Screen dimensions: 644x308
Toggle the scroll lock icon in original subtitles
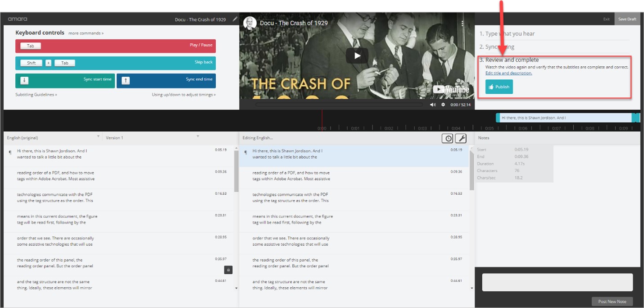(228, 270)
